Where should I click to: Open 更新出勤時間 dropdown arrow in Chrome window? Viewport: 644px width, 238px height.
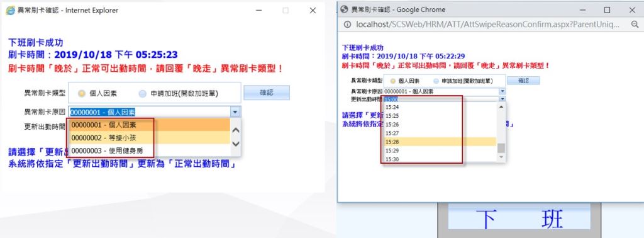pyautogui.click(x=502, y=99)
